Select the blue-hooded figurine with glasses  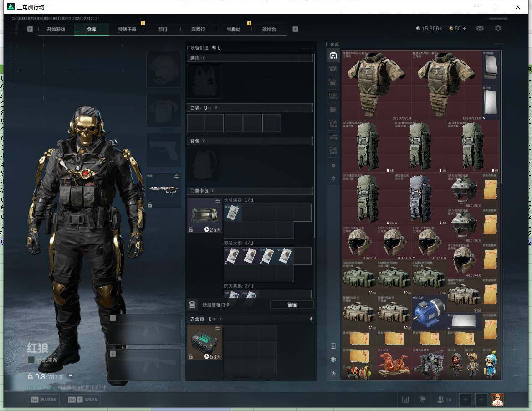pyautogui.click(x=490, y=364)
